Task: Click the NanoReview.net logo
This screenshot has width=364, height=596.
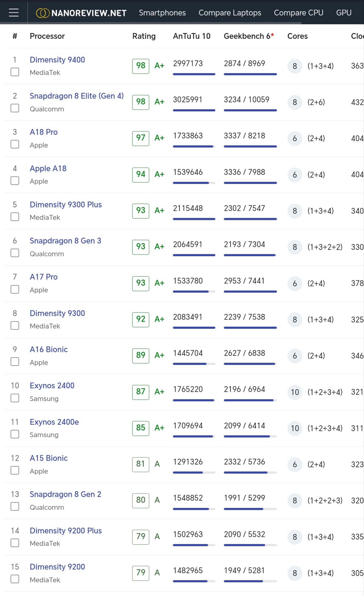Action: (x=81, y=13)
